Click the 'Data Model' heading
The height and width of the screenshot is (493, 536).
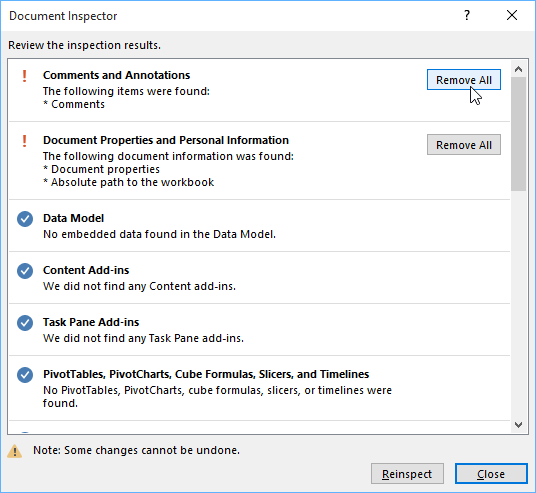pos(73,218)
